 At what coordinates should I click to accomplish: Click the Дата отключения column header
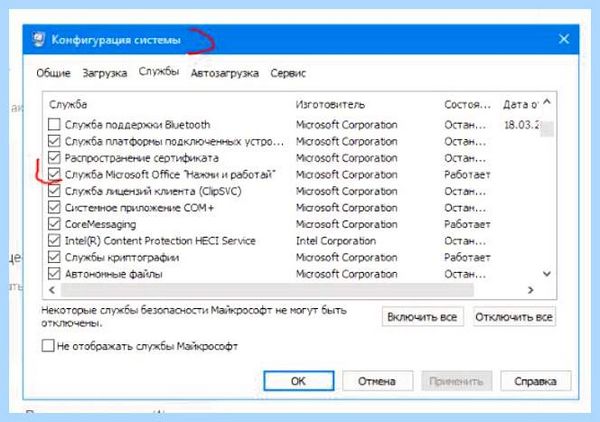[520, 104]
